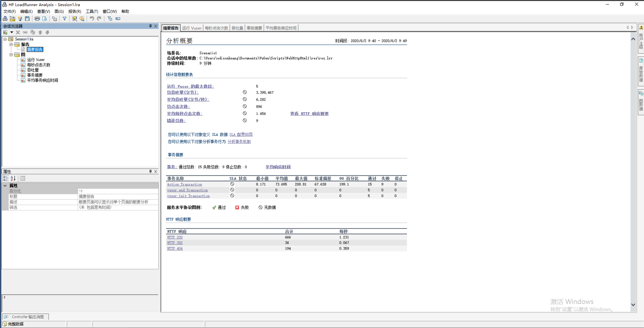Viewport: 644px width, 328px height.
Task: Open the 查看(V) menu
Action: (44, 12)
